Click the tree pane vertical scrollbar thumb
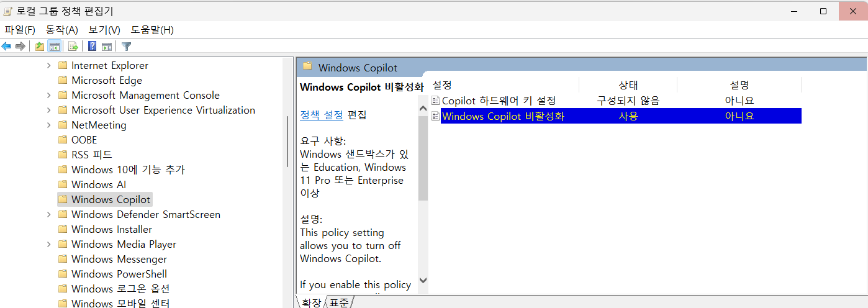Viewport: 868px width, 308px height. 287,142
